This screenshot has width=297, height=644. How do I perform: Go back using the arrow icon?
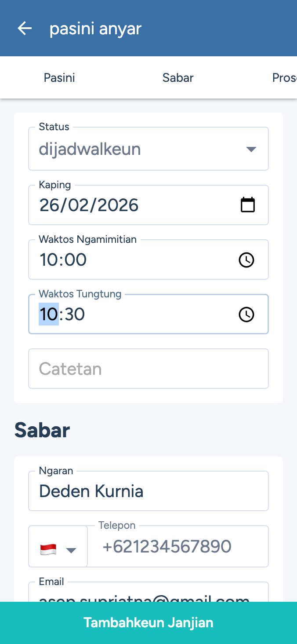[x=25, y=29]
